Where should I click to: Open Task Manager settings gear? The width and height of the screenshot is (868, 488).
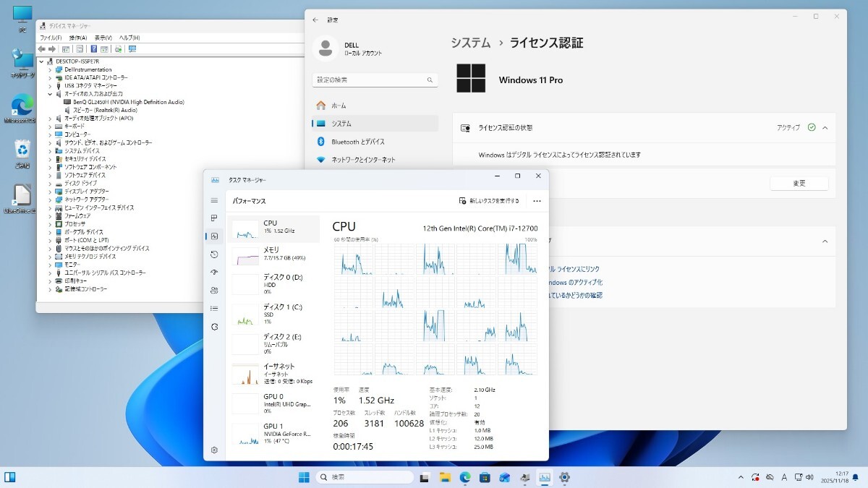point(213,450)
